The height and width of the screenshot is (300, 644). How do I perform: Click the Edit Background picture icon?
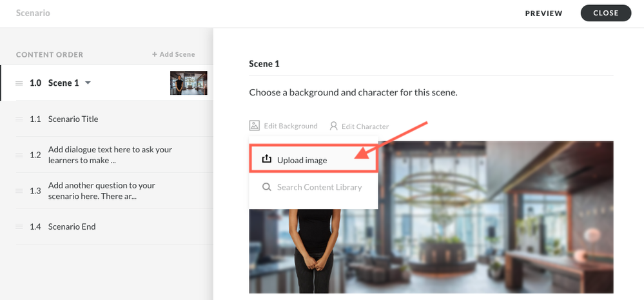254,126
